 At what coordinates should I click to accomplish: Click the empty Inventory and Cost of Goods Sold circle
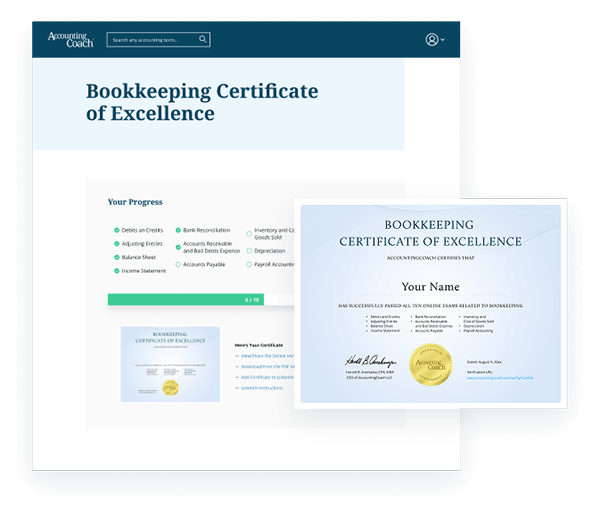(249, 233)
